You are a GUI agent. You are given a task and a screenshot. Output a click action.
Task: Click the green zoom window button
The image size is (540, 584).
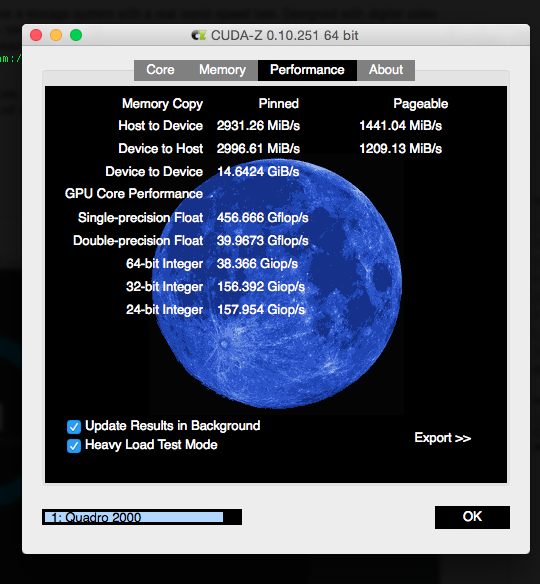pos(76,35)
